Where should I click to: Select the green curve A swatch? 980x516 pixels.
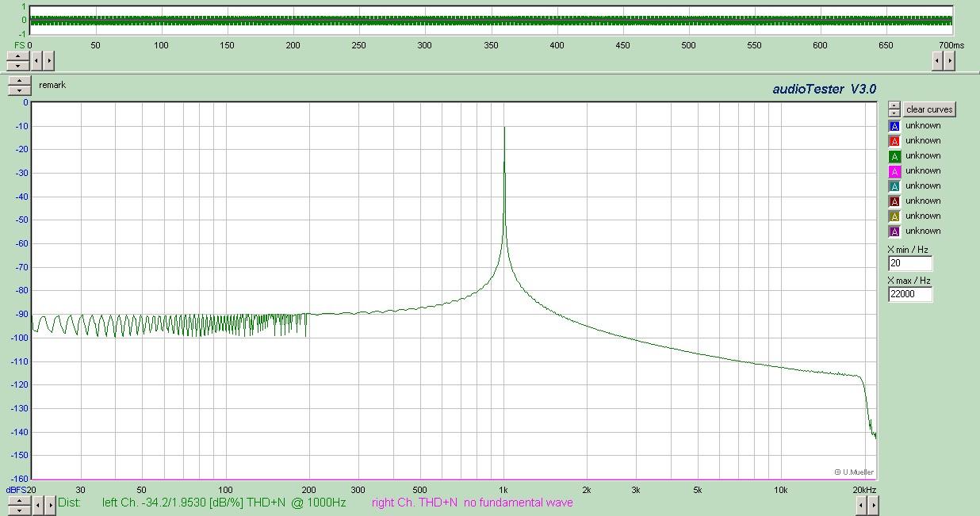click(x=894, y=156)
